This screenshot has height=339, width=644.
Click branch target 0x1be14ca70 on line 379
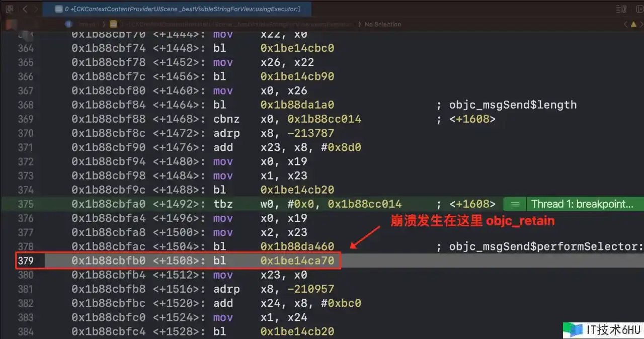[x=297, y=261]
